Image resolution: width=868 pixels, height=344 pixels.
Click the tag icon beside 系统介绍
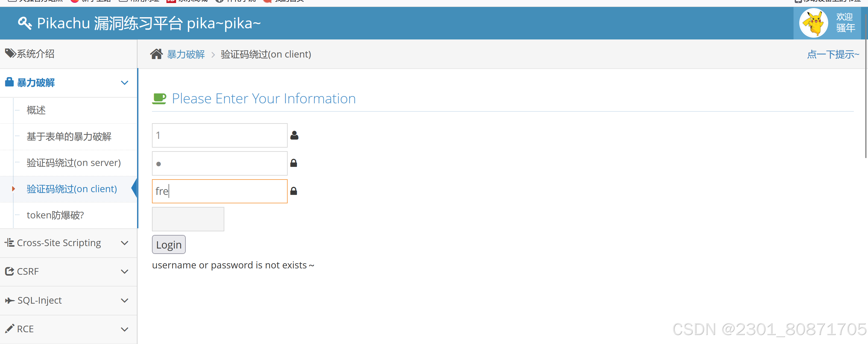(x=11, y=53)
